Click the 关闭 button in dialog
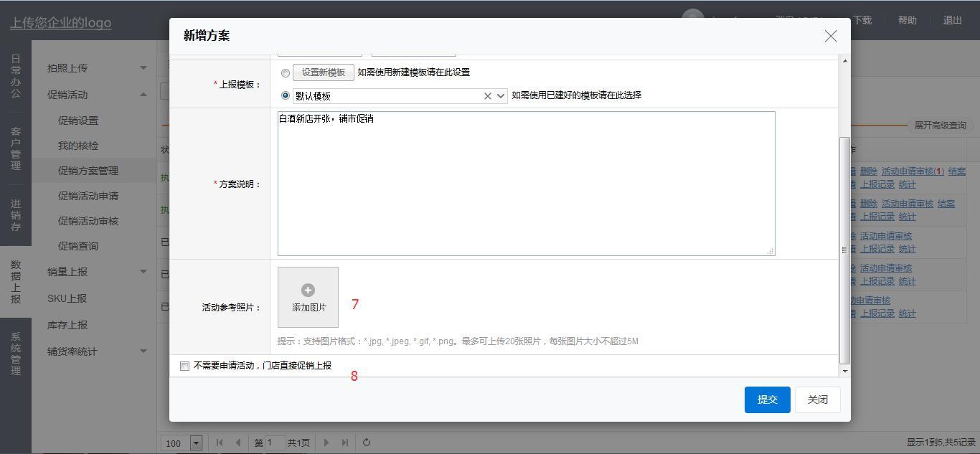Viewport: 980px width, 454px height. (817, 399)
